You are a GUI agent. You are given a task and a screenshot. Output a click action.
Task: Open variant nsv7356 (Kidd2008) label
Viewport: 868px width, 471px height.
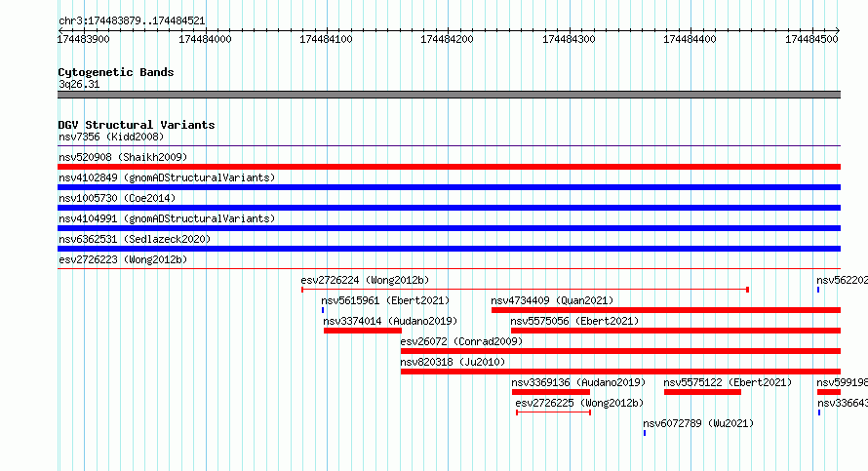coord(111,137)
